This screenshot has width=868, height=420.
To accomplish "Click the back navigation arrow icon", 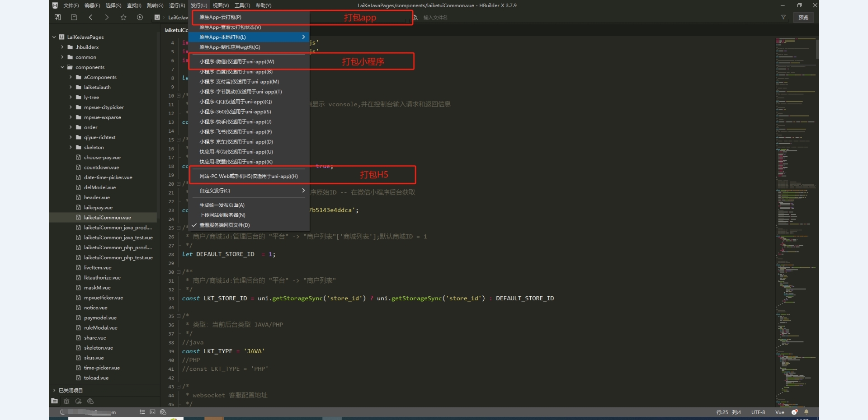I will 91,17.
